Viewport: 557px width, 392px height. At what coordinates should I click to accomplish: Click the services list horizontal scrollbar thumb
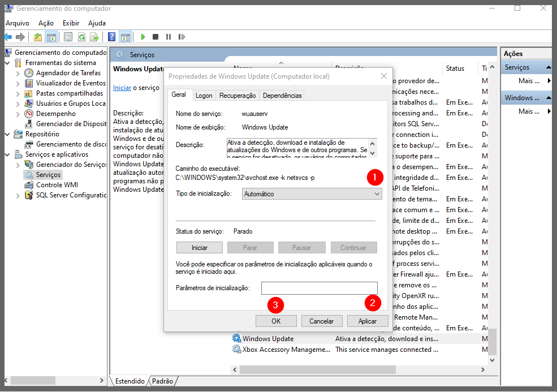(x=318, y=369)
